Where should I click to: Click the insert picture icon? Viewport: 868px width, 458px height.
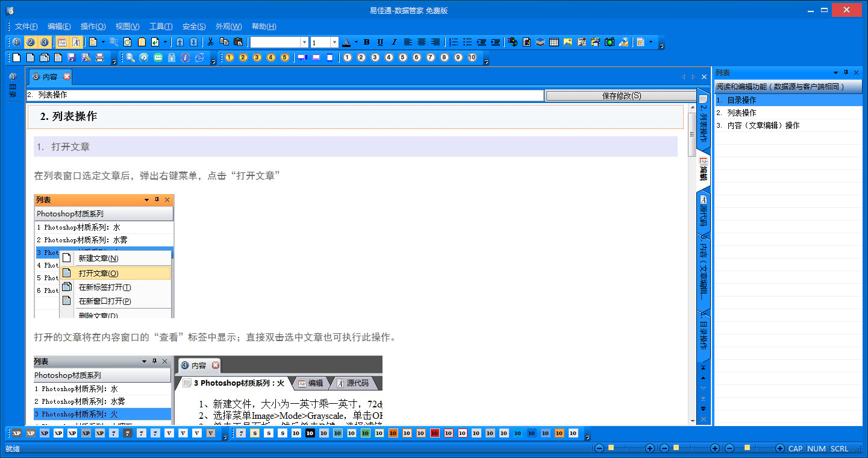(567, 42)
